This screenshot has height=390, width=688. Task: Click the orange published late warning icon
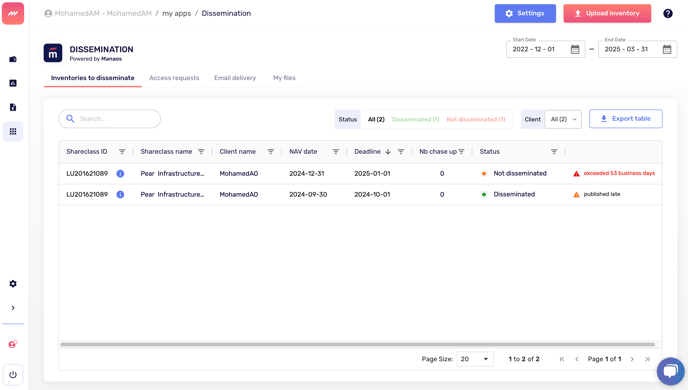[x=577, y=194]
